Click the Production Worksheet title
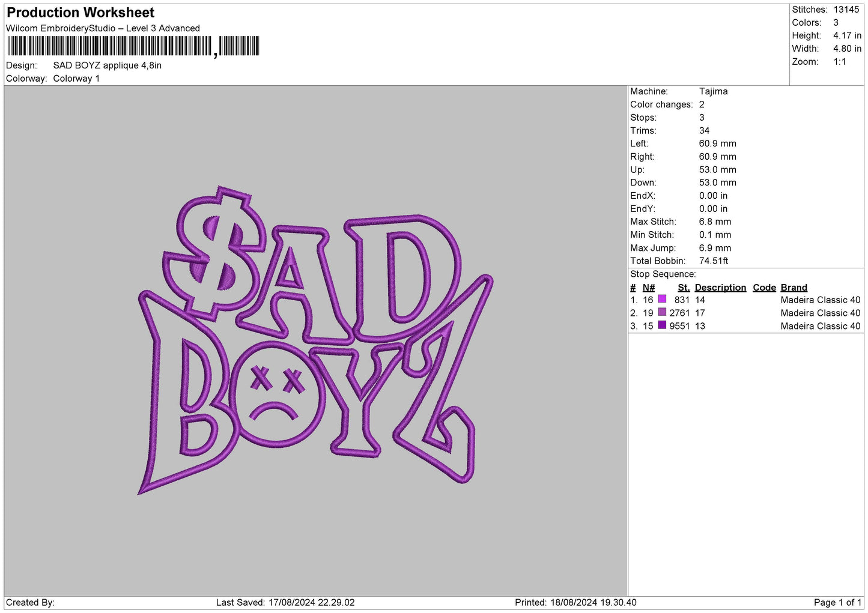Image resolution: width=868 pixels, height=613 pixels. tap(80, 13)
